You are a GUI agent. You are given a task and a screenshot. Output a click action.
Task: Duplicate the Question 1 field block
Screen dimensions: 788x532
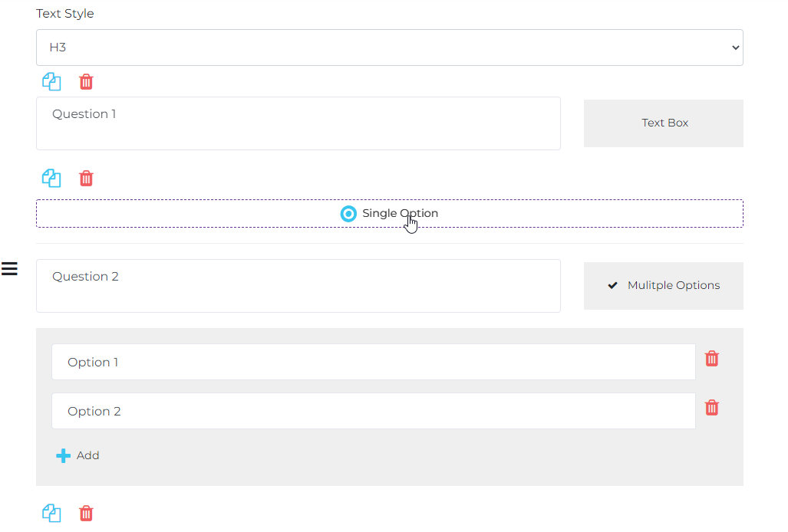pos(51,81)
